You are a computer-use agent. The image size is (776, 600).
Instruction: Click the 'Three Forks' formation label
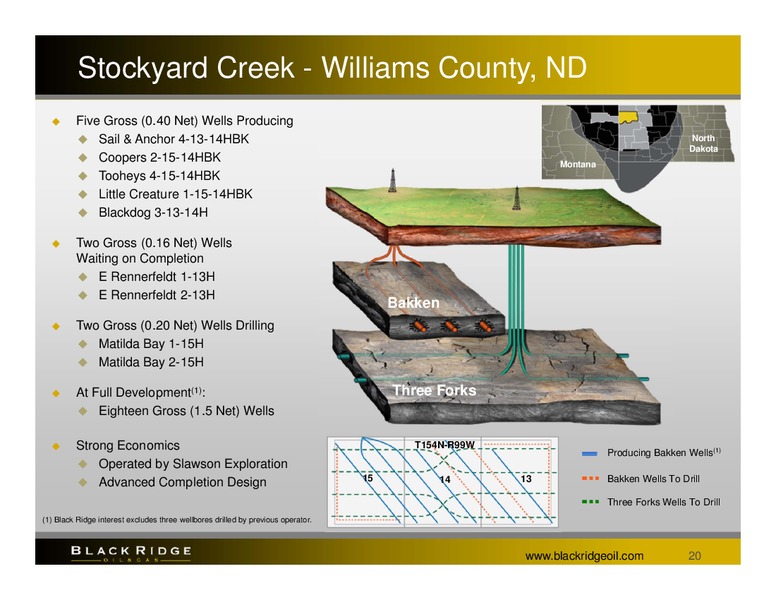(x=434, y=391)
